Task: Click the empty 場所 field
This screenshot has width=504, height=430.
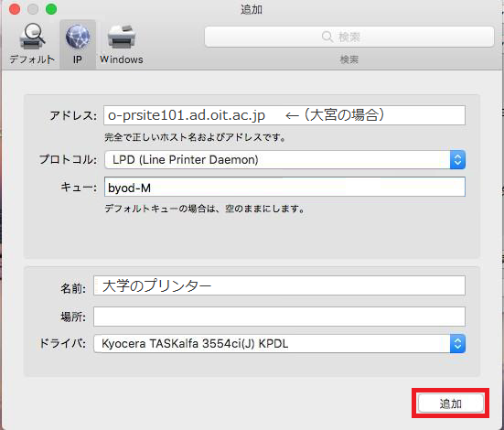Action: [x=279, y=317]
